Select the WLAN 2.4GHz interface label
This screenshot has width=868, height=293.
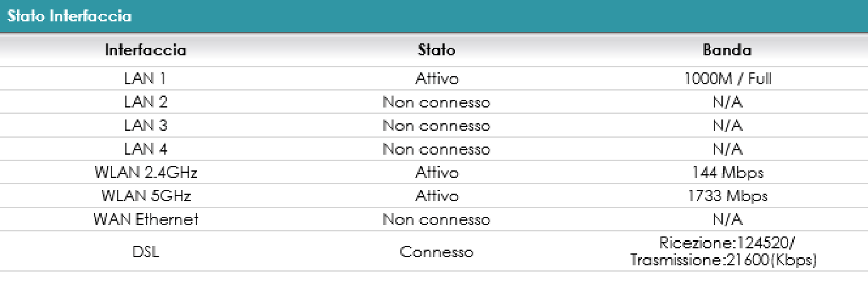tap(145, 173)
